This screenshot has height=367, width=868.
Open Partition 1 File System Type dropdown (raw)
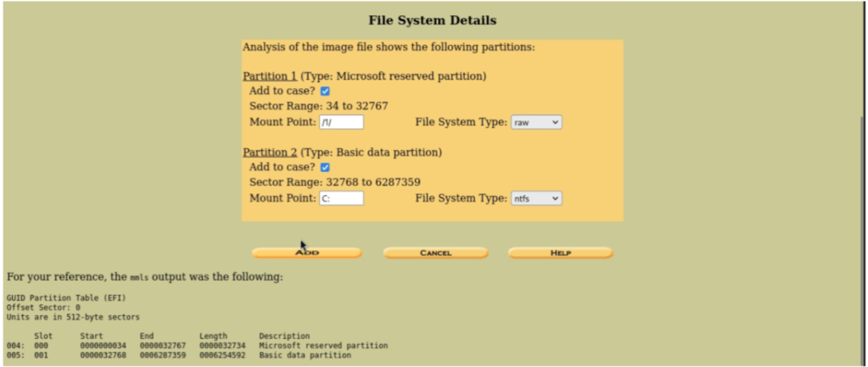536,122
